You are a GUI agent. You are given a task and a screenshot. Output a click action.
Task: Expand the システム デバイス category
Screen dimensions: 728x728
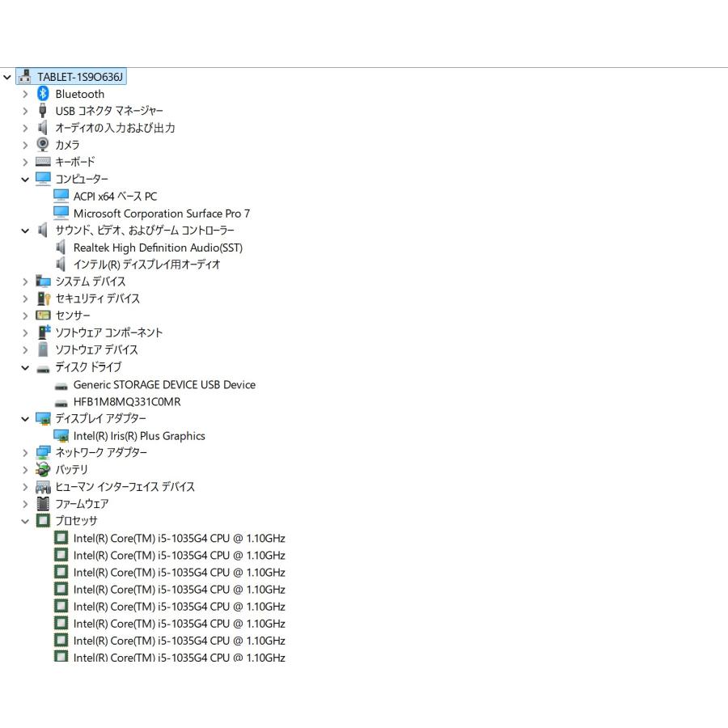coord(25,281)
